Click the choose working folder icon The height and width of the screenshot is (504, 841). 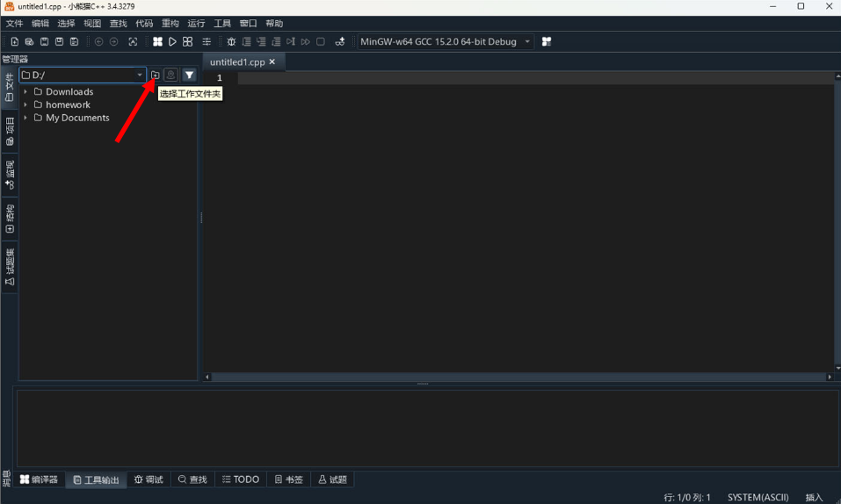point(155,76)
